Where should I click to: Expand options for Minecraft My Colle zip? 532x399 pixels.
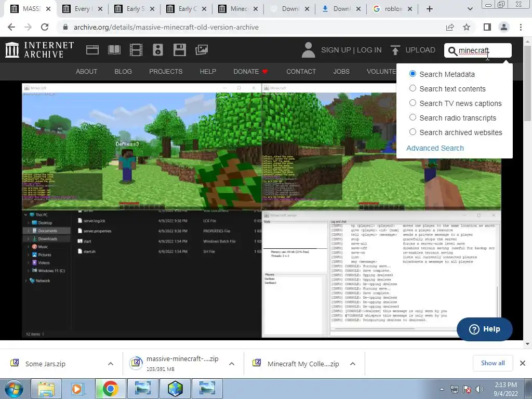tap(353, 364)
